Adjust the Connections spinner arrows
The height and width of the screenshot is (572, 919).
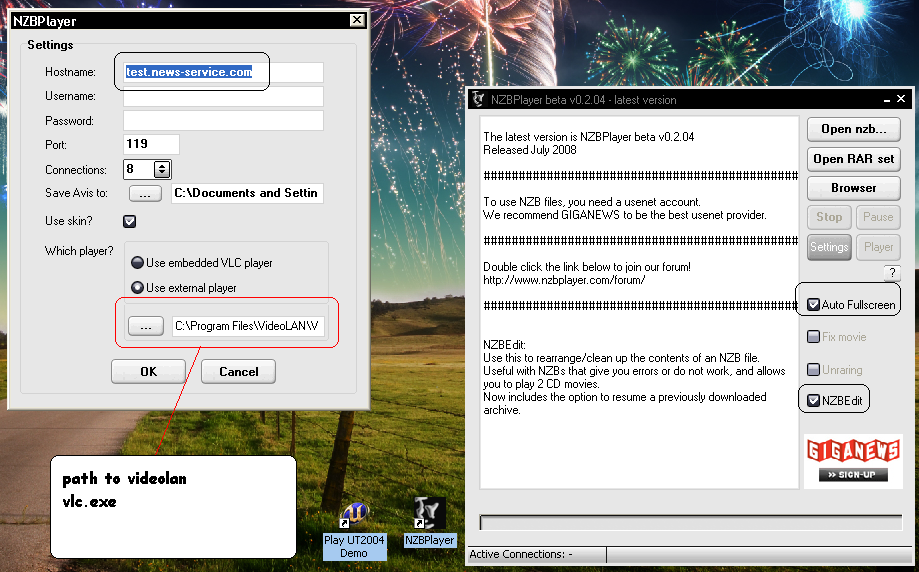pos(162,170)
